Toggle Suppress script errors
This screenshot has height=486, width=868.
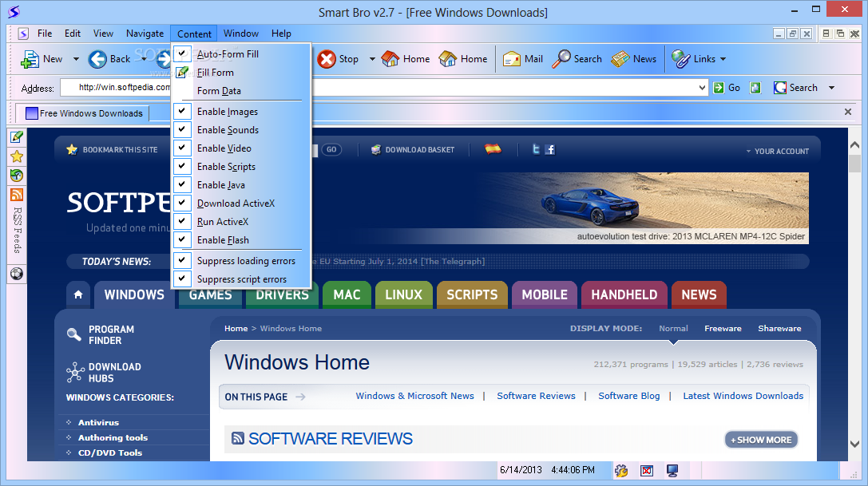241,279
